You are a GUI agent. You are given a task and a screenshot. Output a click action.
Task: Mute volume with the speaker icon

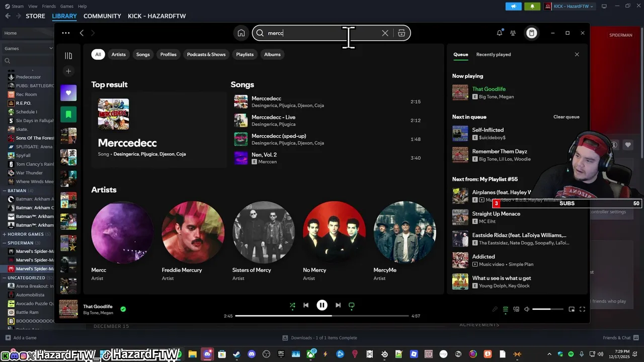527,309
